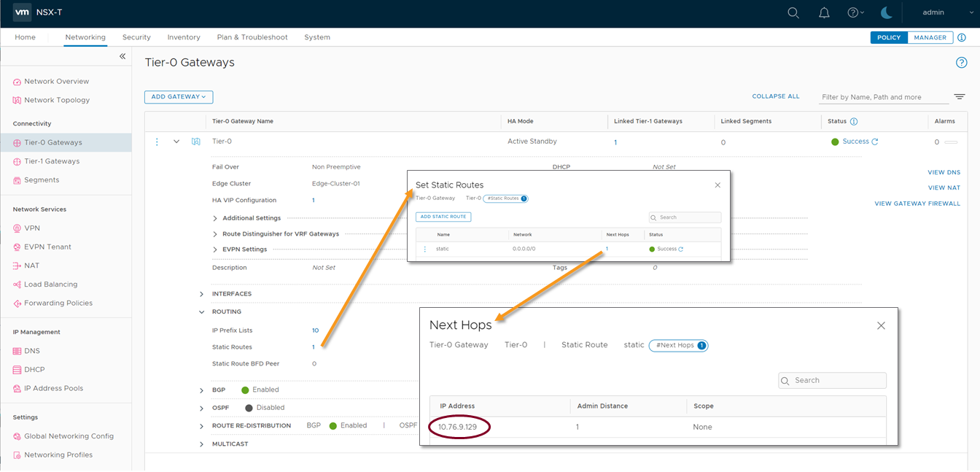Screen dimensions: 980x472
Task: Refresh the Tier-0 gateway Success status
Action: pos(875,142)
